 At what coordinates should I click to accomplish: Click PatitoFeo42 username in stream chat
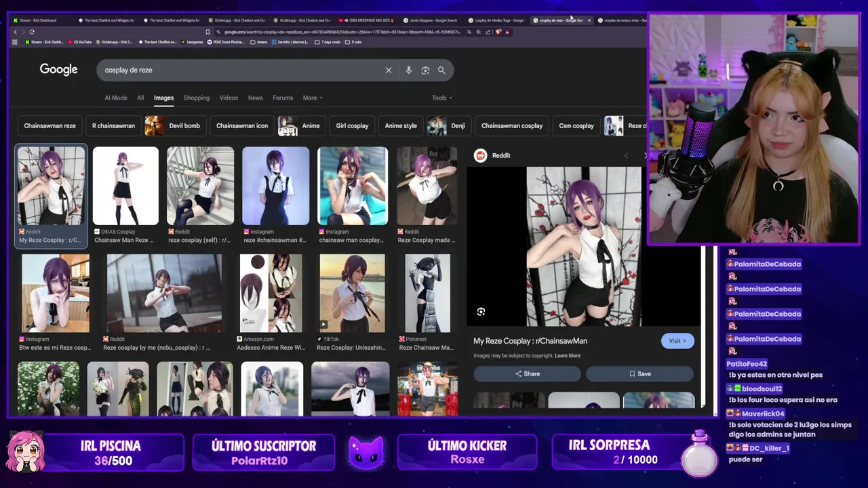pos(747,364)
